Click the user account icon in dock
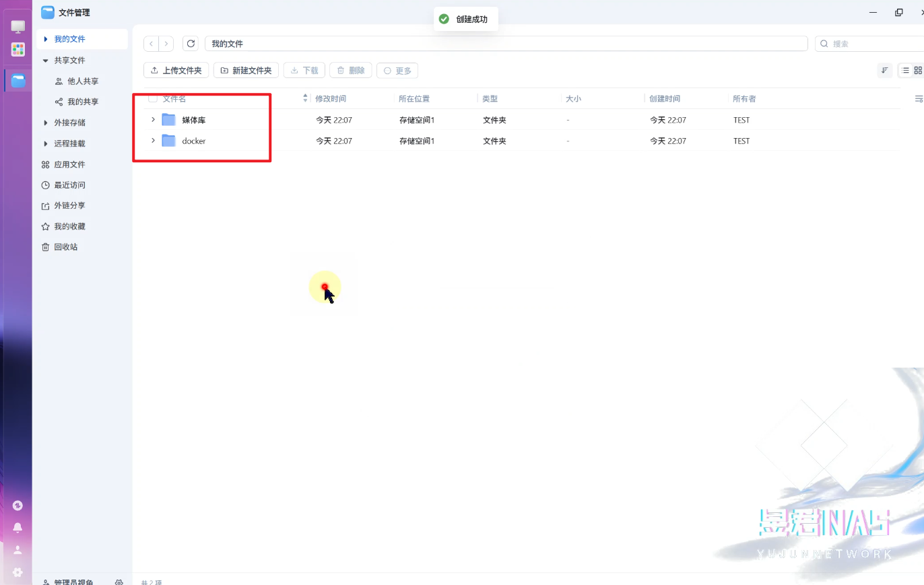924x585 pixels. click(18, 549)
